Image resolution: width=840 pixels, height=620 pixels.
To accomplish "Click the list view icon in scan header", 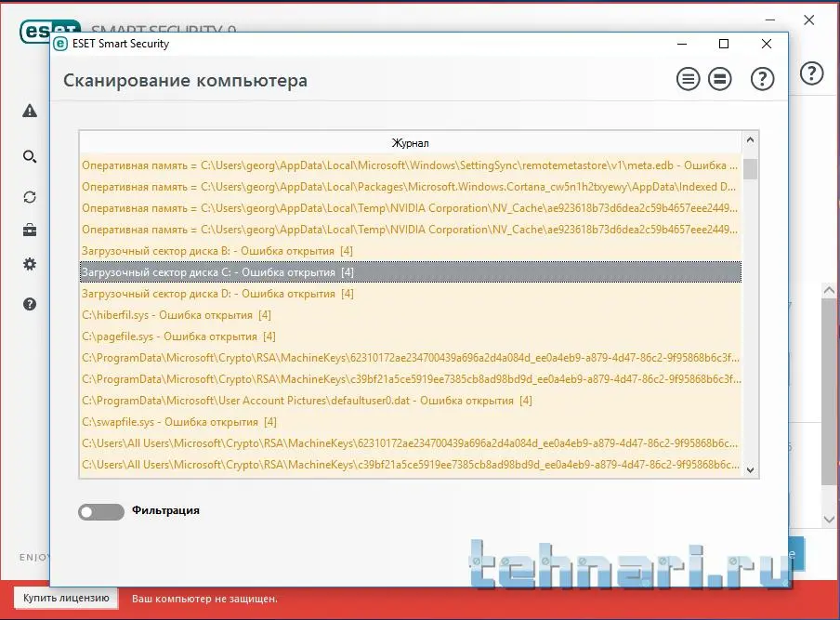I will (688, 79).
